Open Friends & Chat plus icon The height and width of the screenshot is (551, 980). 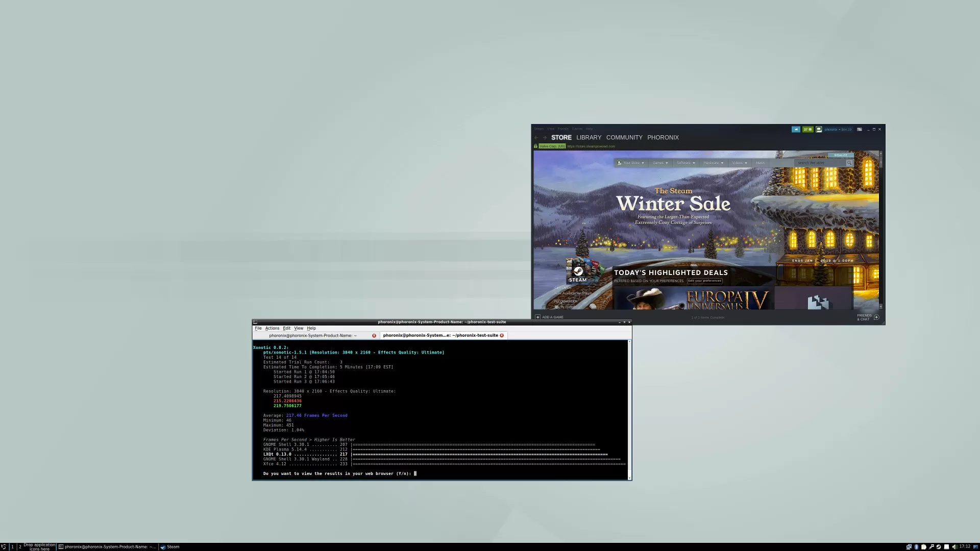(876, 317)
